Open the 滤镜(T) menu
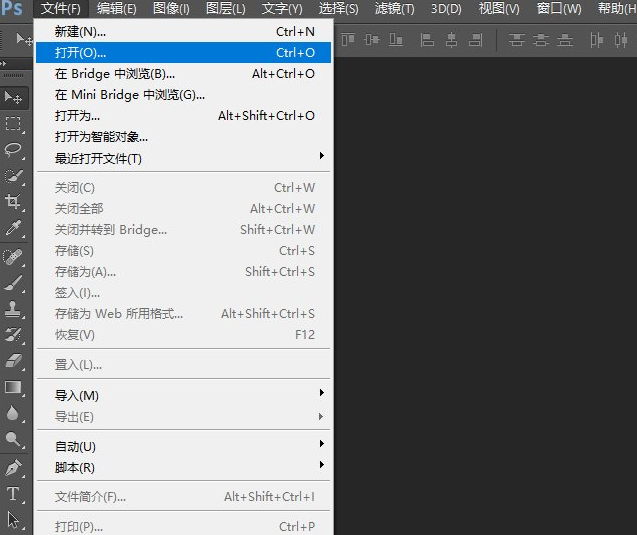 click(394, 9)
